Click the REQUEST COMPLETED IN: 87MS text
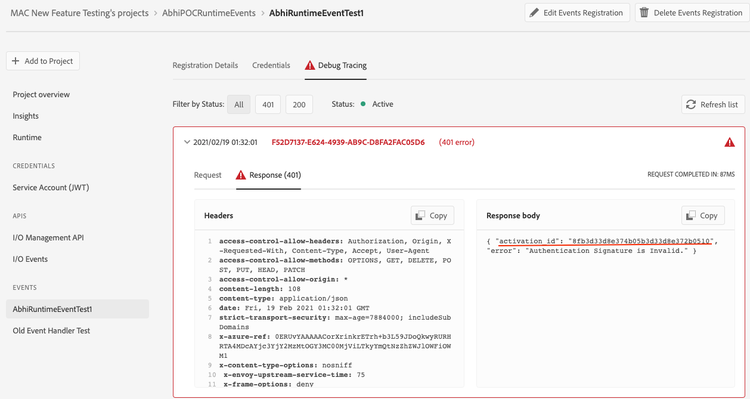Viewport: 750px width, 399px height. point(691,175)
